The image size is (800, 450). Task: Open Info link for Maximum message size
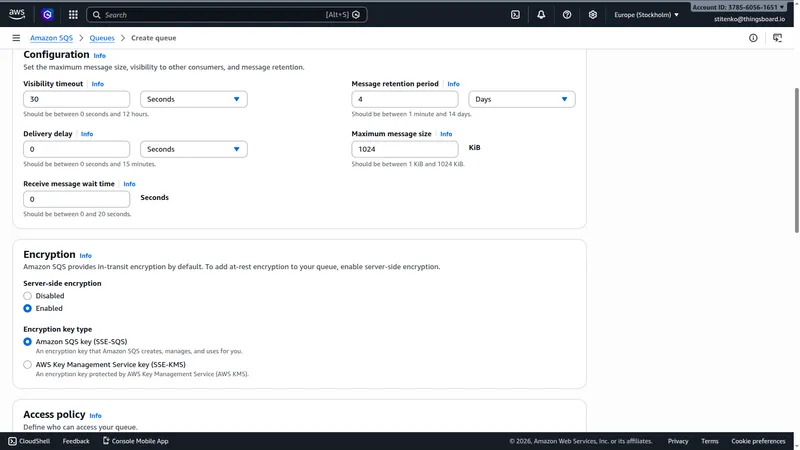click(446, 134)
